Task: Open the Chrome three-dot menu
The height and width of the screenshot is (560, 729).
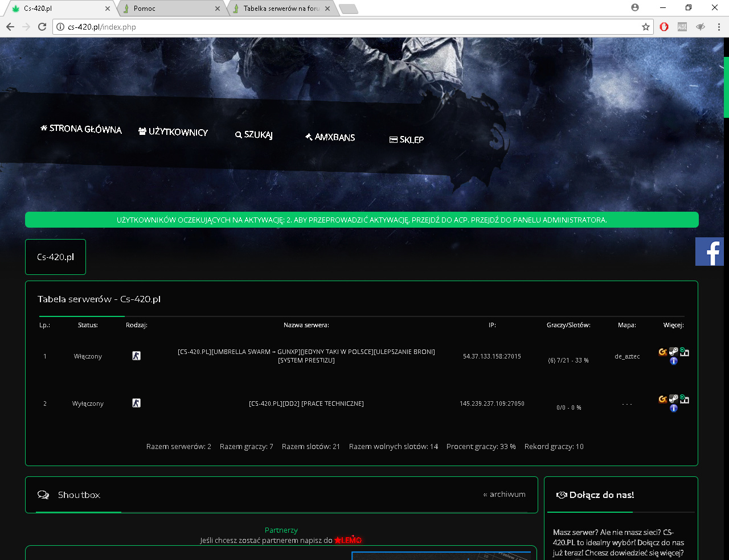Action: (x=719, y=27)
